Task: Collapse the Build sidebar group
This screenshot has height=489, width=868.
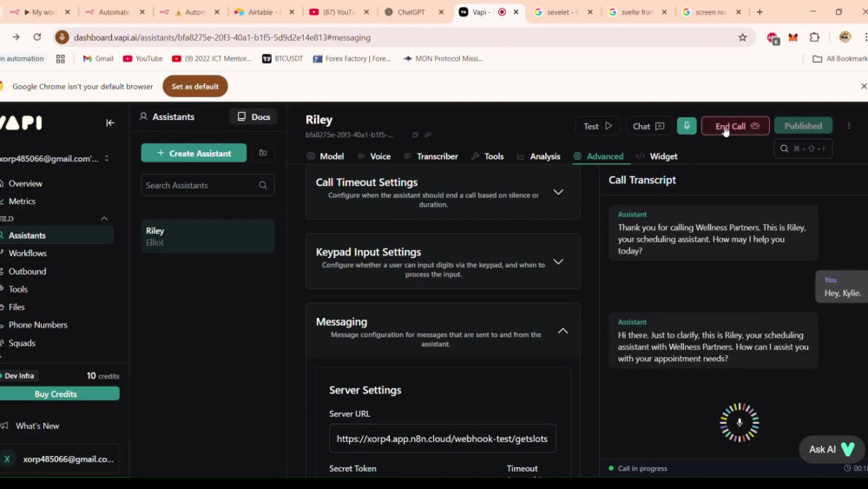Action: pyautogui.click(x=104, y=219)
